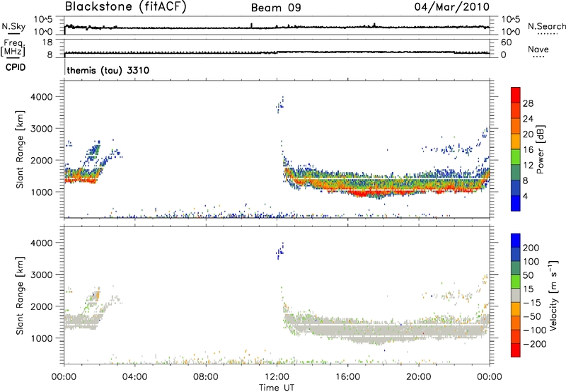Pick the blue top Velocity colorbar segment
The height and width of the screenshot is (392, 566).
[x=516, y=240]
